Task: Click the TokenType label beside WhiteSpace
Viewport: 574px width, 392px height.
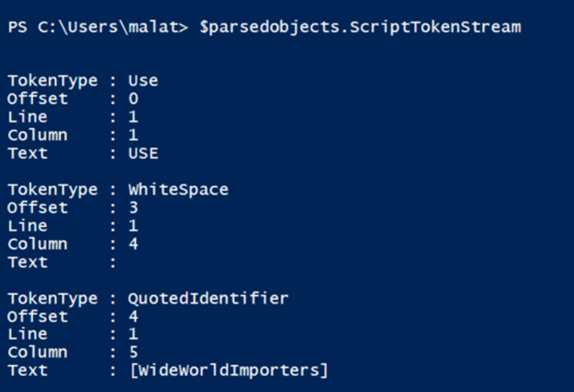Action: pyautogui.click(x=52, y=190)
